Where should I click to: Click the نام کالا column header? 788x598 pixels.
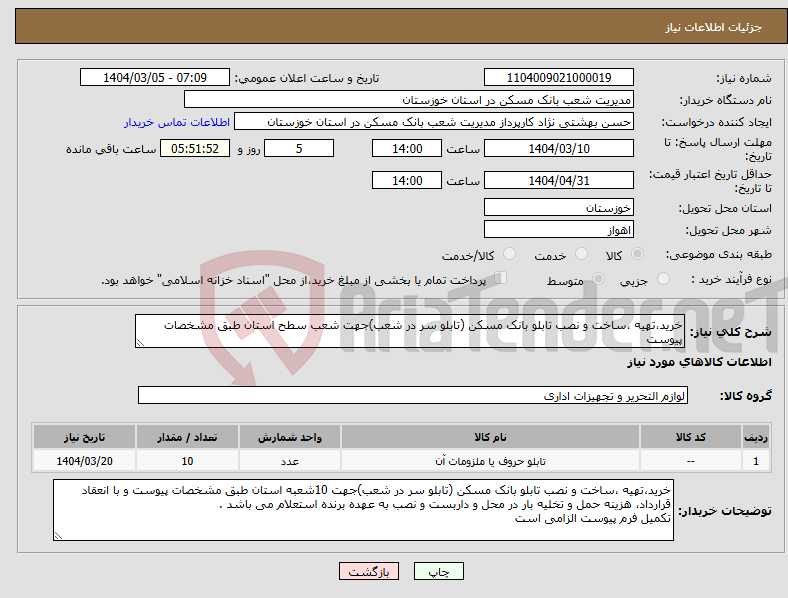[x=490, y=437]
